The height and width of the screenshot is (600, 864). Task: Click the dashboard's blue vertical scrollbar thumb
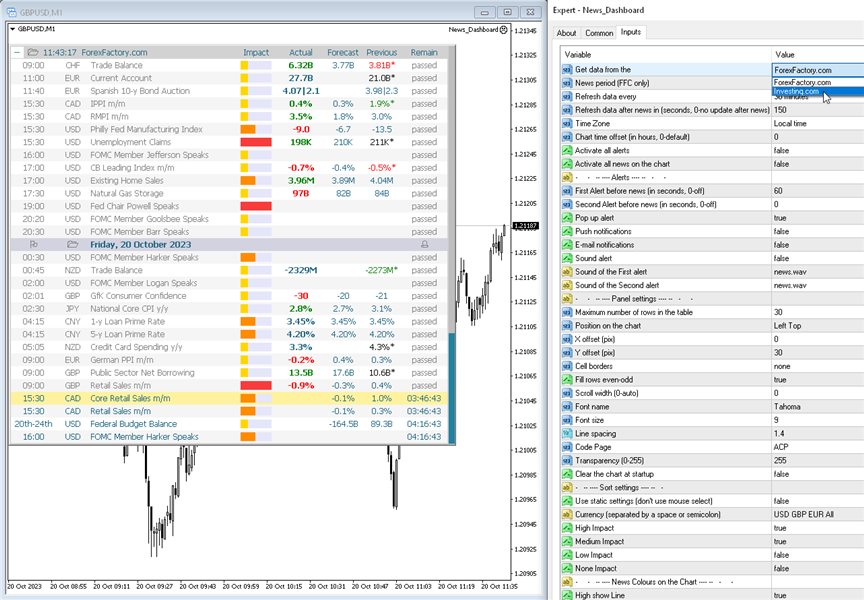coord(452,388)
